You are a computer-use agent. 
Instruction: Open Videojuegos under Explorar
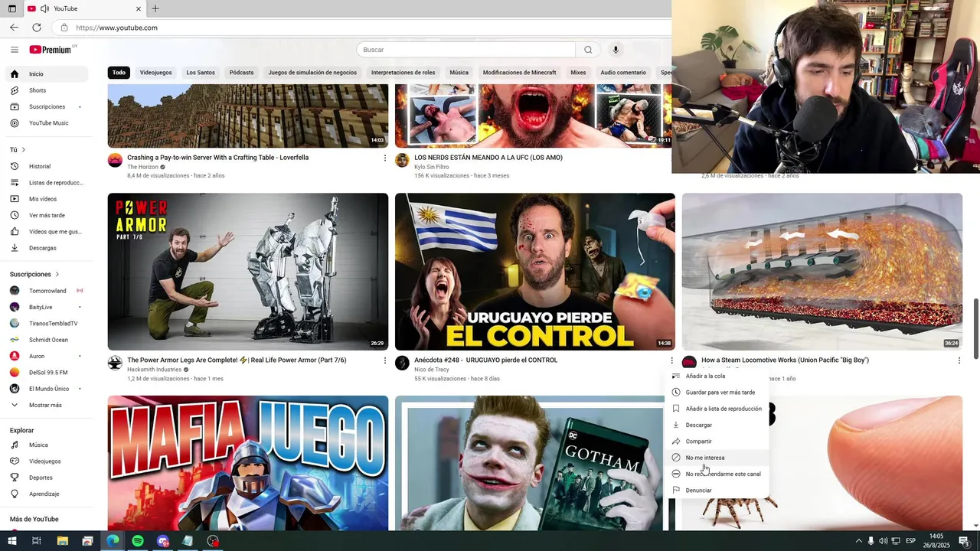[47, 461]
